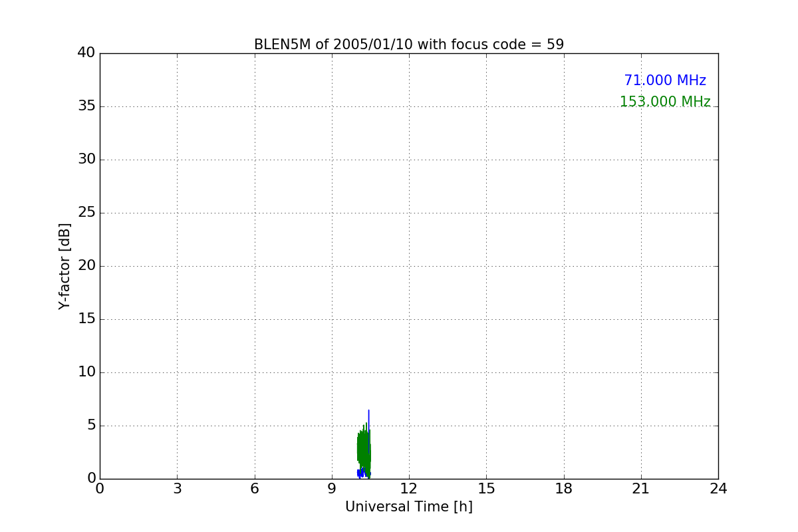Select the blue '71.000 MHz' legend label
The width and height of the screenshot is (798, 532).
click(665, 80)
